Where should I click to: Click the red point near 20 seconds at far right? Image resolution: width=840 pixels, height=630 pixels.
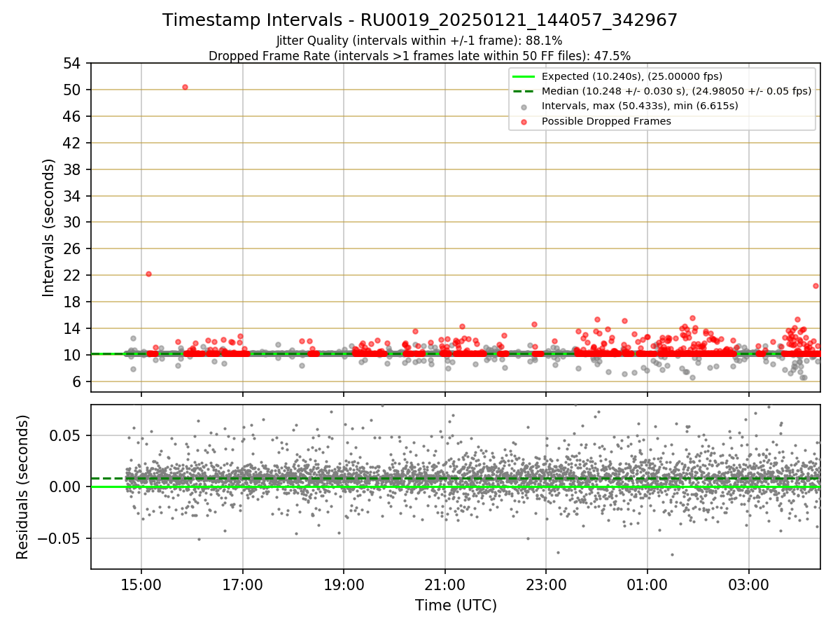tap(815, 286)
